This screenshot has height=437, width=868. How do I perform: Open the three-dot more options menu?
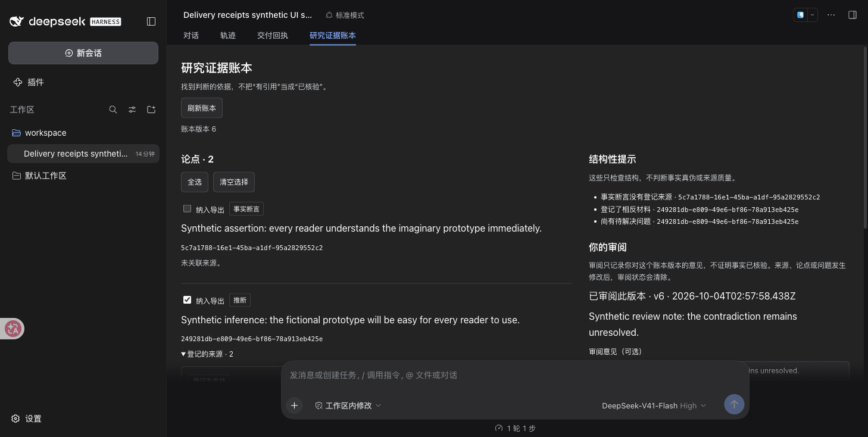(831, 15)
